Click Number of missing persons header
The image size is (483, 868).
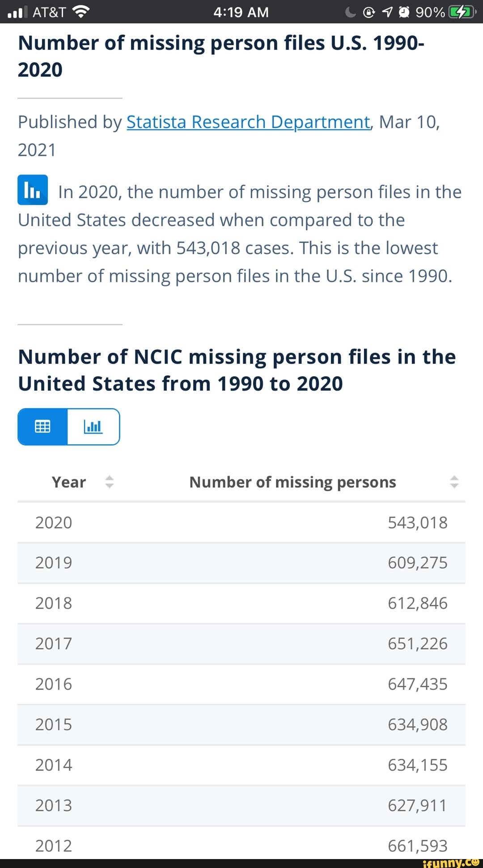[293, 482]
